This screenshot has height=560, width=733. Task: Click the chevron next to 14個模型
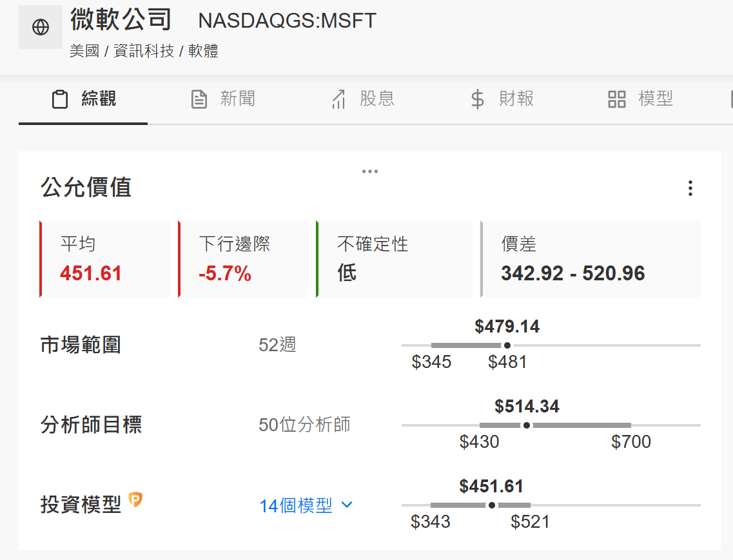click(x=347, y=505)
